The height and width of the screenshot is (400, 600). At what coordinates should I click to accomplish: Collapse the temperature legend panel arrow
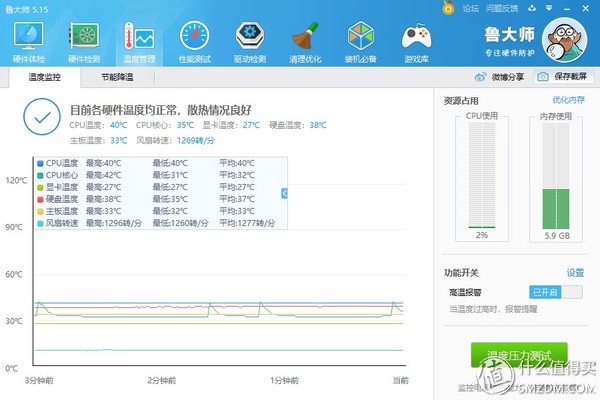point(284,193)
